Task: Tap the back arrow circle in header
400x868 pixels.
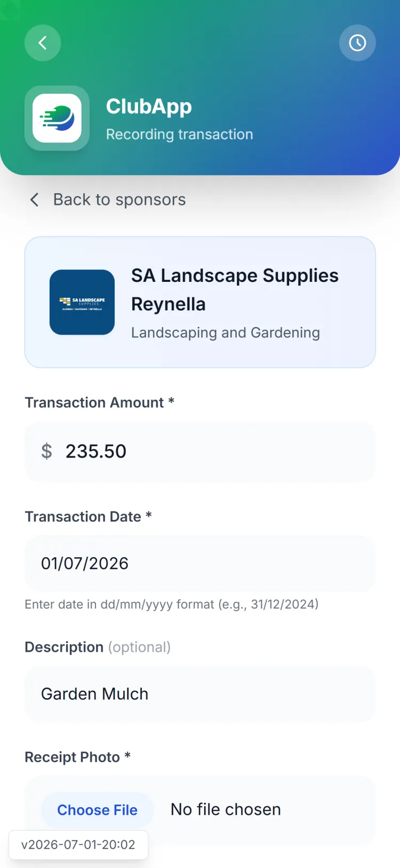Action: (x=43, y=43)
